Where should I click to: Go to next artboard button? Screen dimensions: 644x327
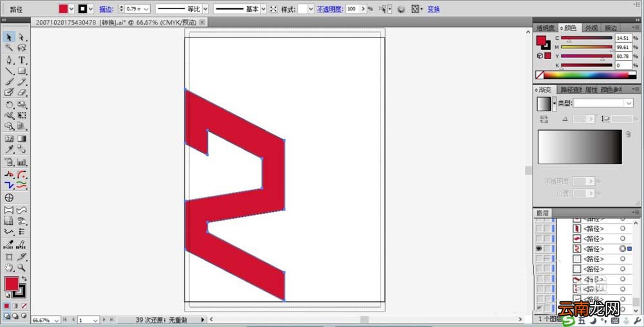click(x=104, y=319)
